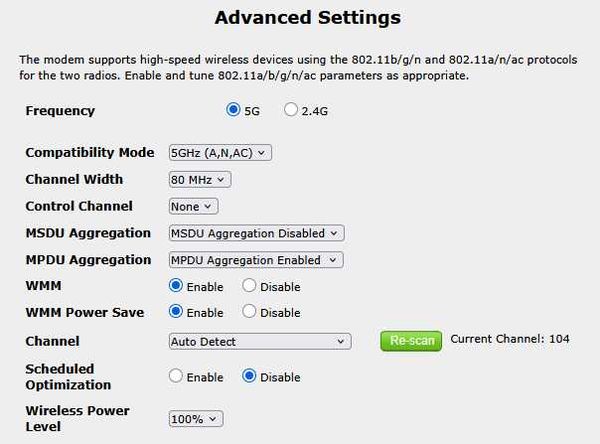
Task: Disable Scheduled Optimization
Action: click(x=249, y=376)
